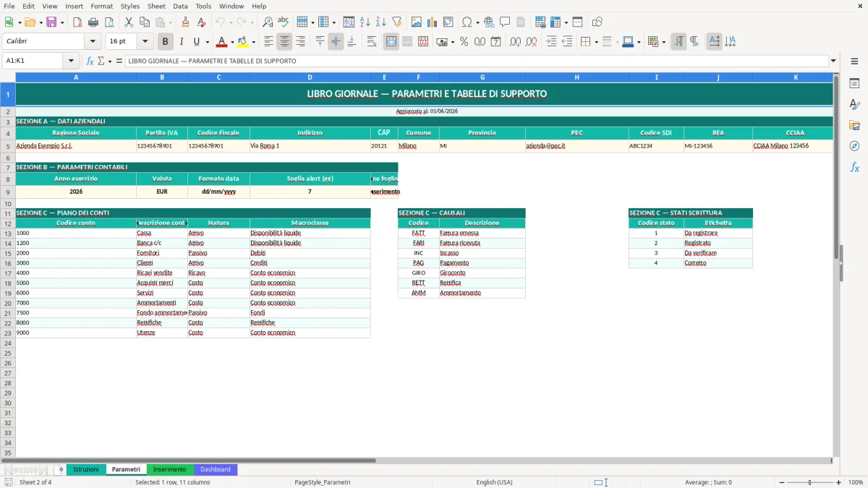
Task: Open Find & Replace icon
Action: click(268, 22)
